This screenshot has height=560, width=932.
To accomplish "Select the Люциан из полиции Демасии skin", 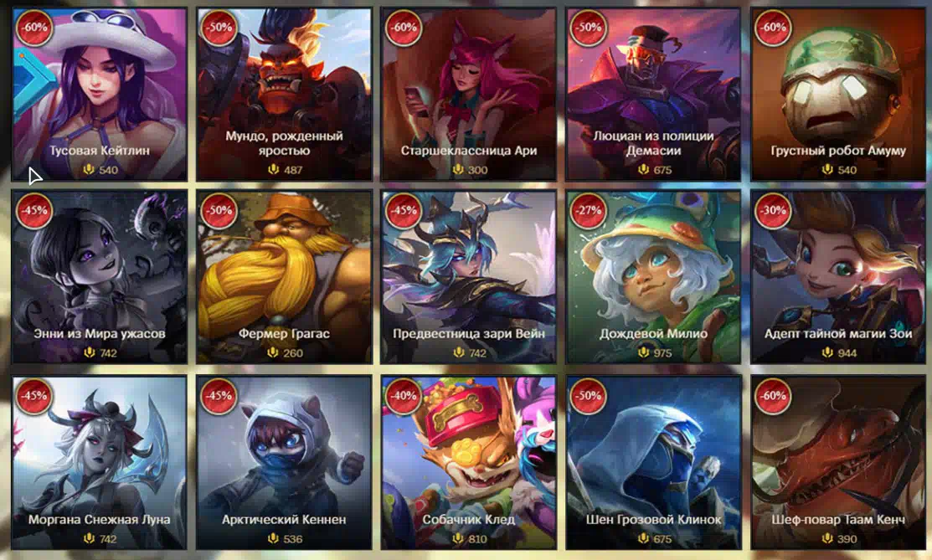I will tap(653, 94).
